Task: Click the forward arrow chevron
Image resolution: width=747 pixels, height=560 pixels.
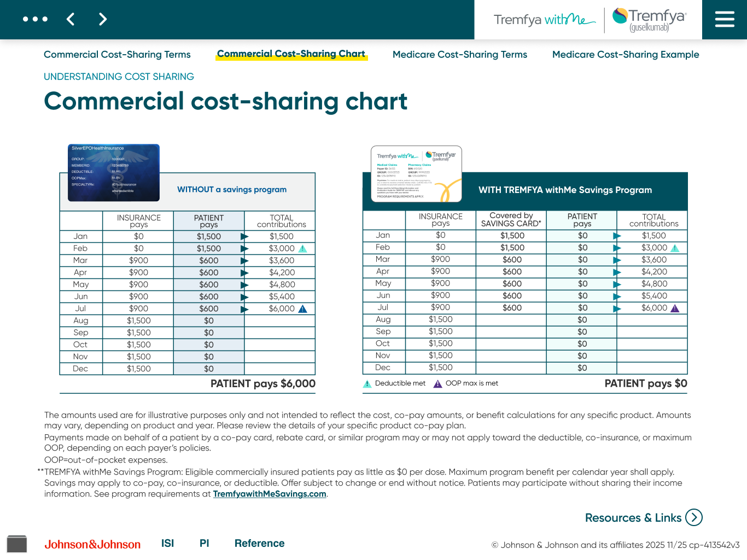Action: point(103,19)
